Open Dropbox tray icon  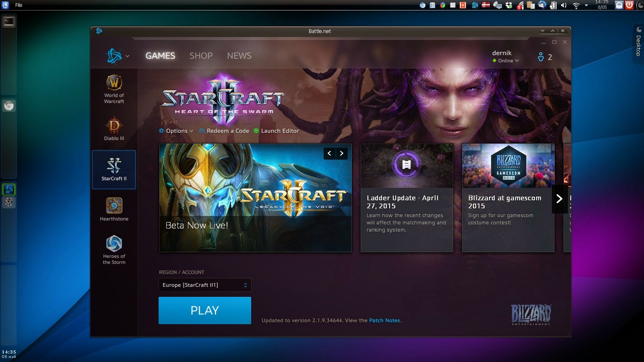point(509,5)
